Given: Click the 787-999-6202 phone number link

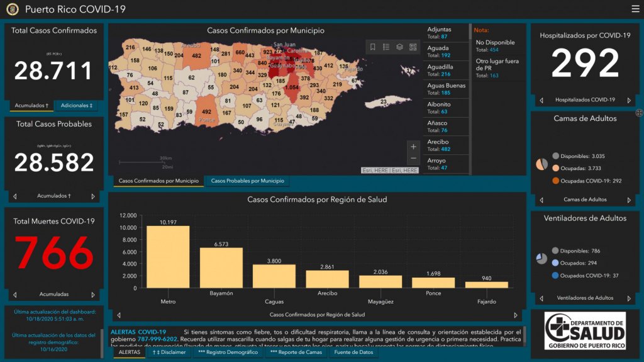Looking at the screenshot, I should tap(157, 339).
